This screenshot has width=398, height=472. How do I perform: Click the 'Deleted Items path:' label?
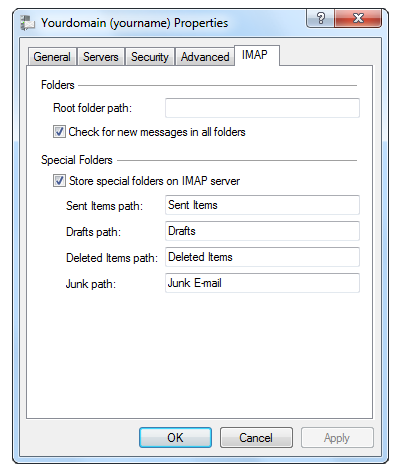point(112,258)
